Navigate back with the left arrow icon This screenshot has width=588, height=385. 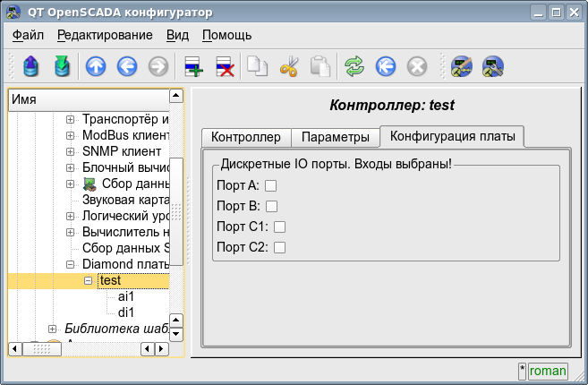pos(126,66)
